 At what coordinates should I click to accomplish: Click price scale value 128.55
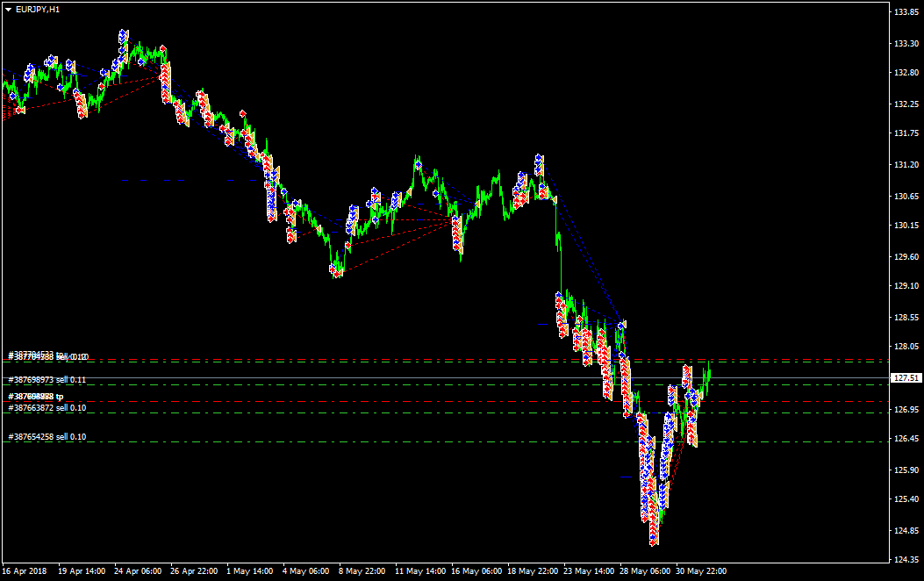[x=906, y=318]
